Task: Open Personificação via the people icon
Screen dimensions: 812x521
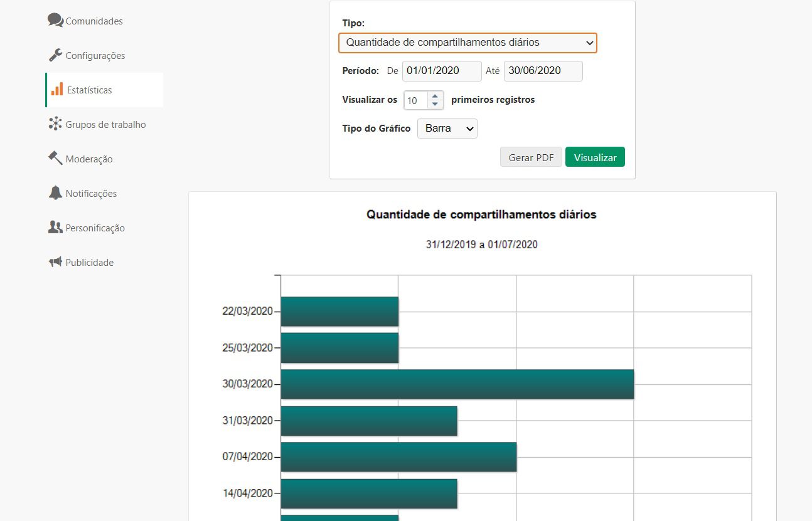Action: point(55,227)
